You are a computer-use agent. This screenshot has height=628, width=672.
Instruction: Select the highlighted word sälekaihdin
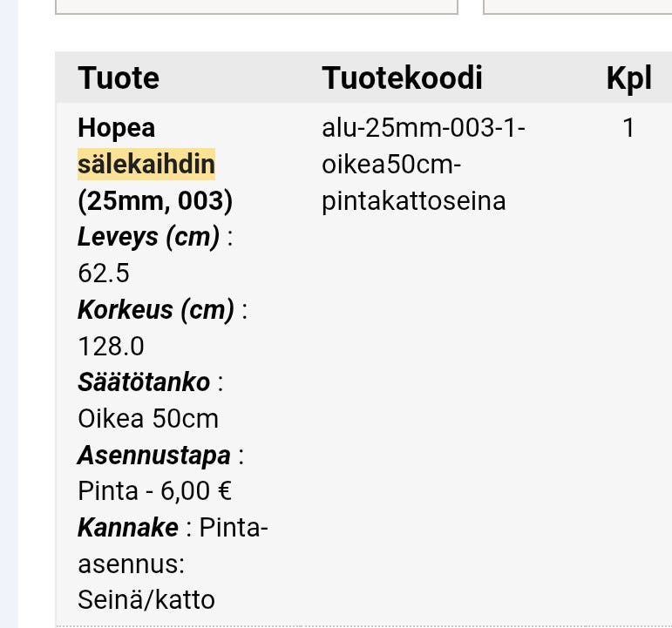[x=146, y=164]
